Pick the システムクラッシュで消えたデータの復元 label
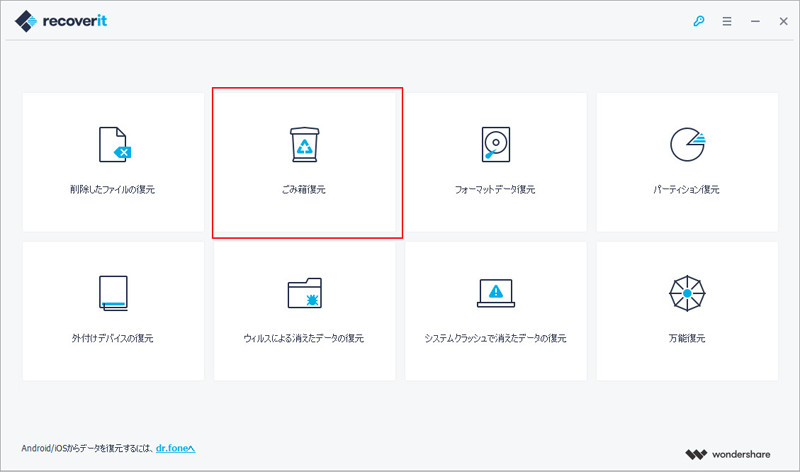This screenshot has height=472, width=800. pyautogui.click(x=496, y=338)
